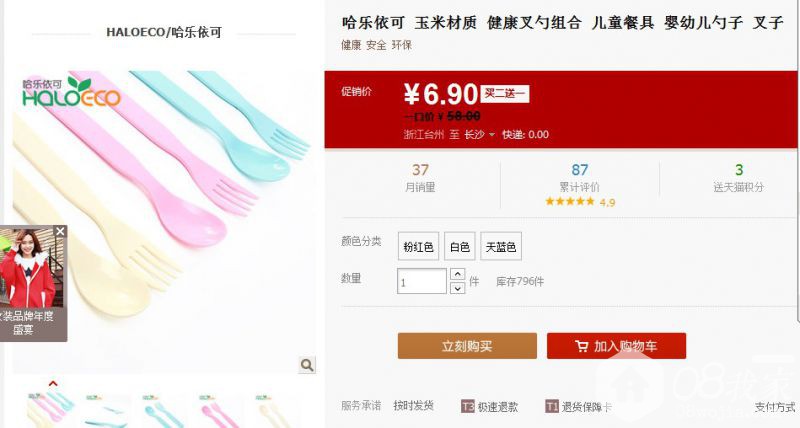Click the red up arrow above thumbnails
Image resolution: width=800 pixels, height=428 pixels.
click(x=53, y=383)
